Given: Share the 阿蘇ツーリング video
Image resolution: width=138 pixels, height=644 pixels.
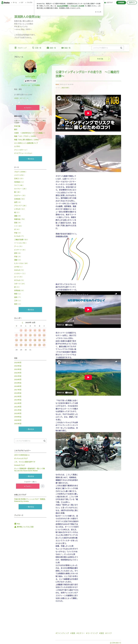Looking at the screenshot, I should point(116,362).
